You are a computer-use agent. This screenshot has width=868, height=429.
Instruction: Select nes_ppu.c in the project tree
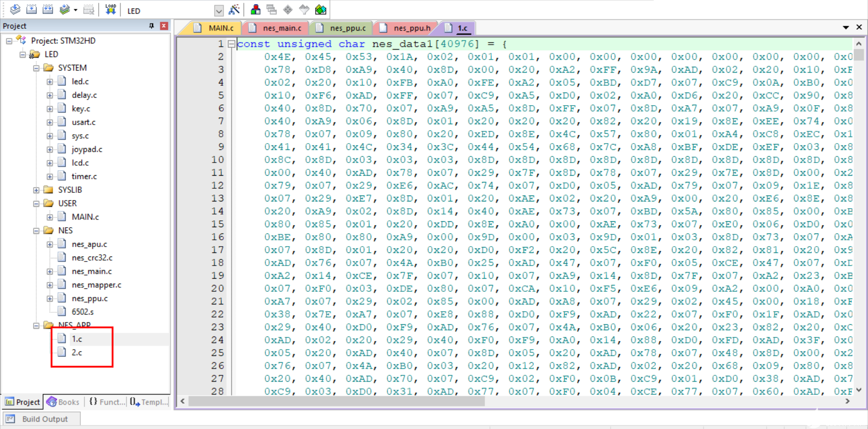(x=90, y=298)
